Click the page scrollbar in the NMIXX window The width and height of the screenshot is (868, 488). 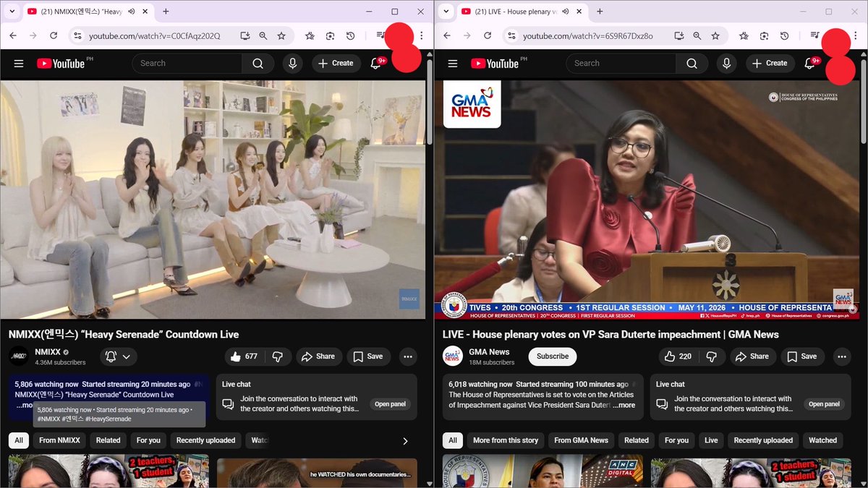point(430,101)
